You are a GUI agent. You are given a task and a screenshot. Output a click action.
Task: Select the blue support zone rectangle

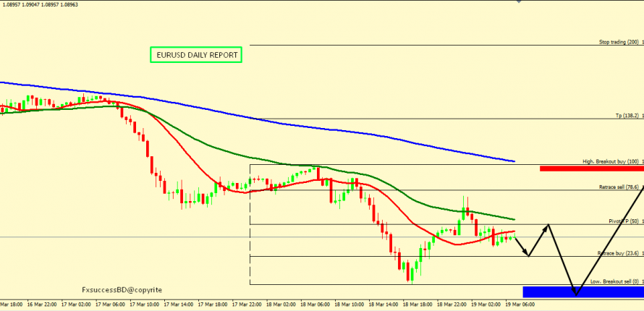click(x=582, y=291)
